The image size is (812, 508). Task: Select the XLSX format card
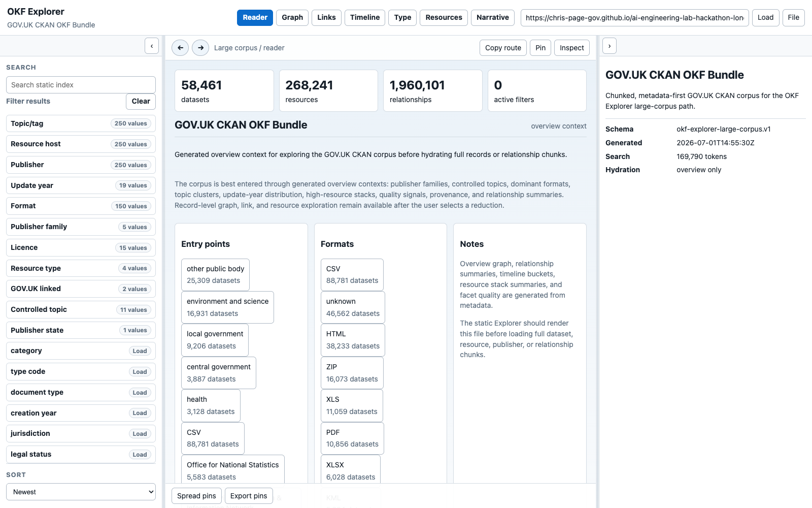coord(351,469)
